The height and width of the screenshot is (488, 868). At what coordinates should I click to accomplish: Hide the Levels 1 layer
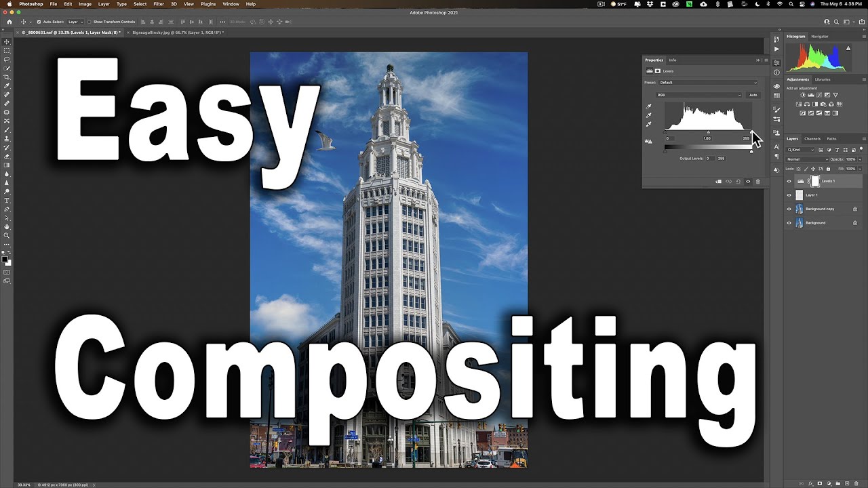pos(789,182)
